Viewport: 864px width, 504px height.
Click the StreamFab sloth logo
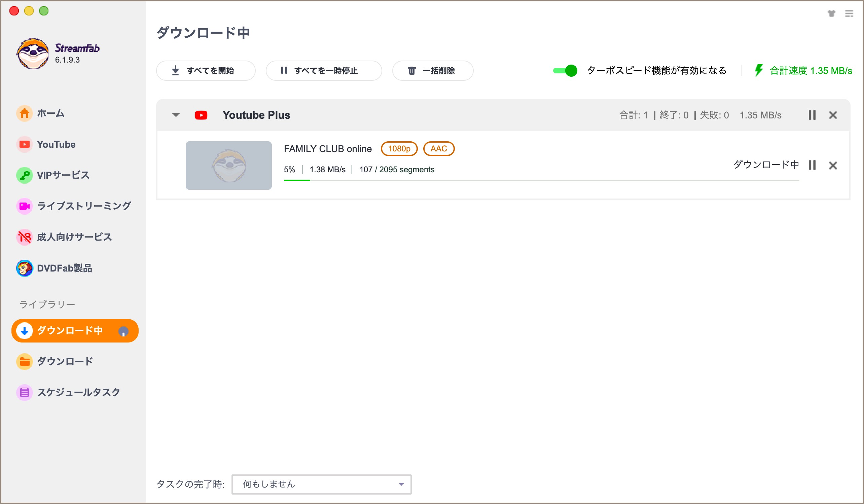pyautogui.click(x=33, y=53)
